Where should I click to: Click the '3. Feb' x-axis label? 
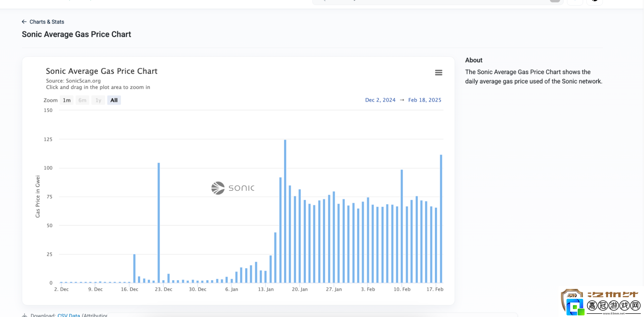coord(368,289)
